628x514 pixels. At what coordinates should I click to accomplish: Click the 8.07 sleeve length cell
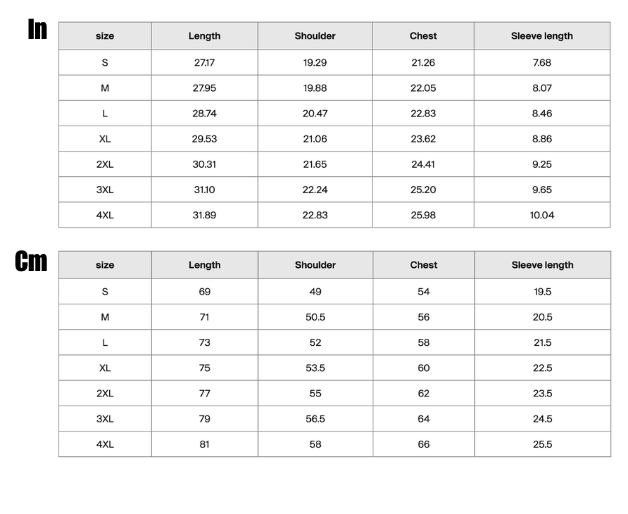coord(542,88)
